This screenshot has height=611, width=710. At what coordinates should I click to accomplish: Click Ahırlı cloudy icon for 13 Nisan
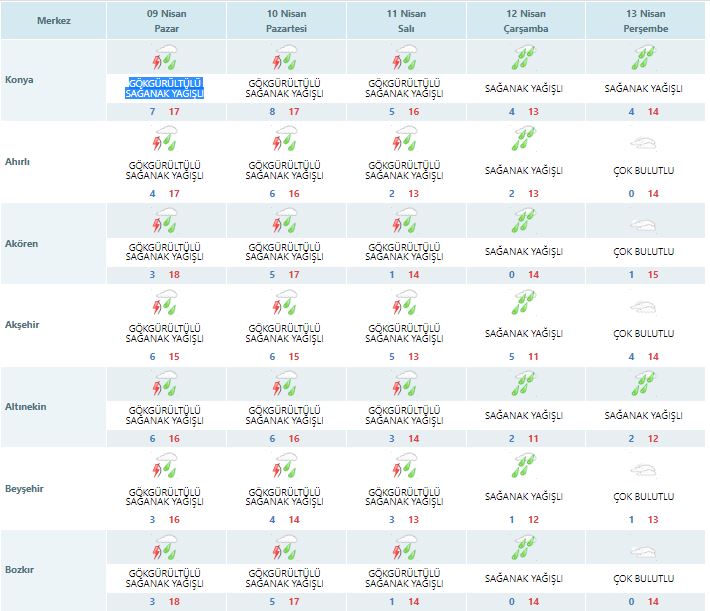coord(644,141)
